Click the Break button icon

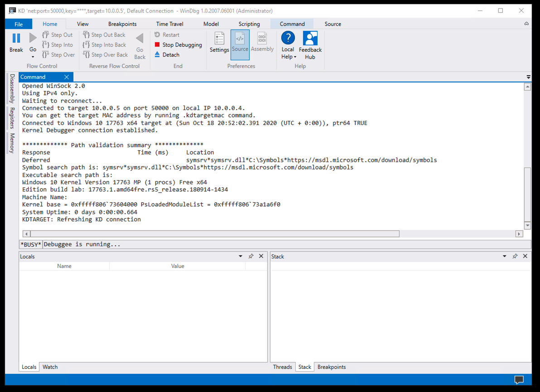16,39
